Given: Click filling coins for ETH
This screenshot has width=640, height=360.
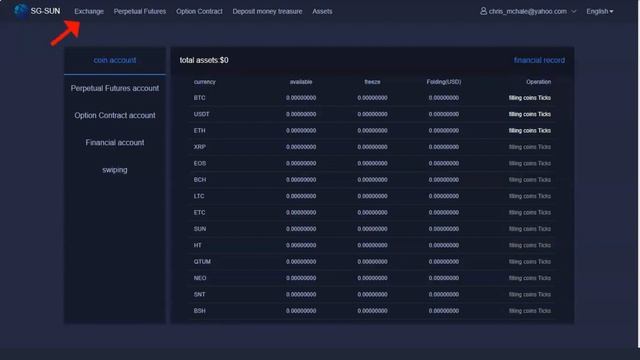Looking at the screenshot, I should tap(522, 131).
